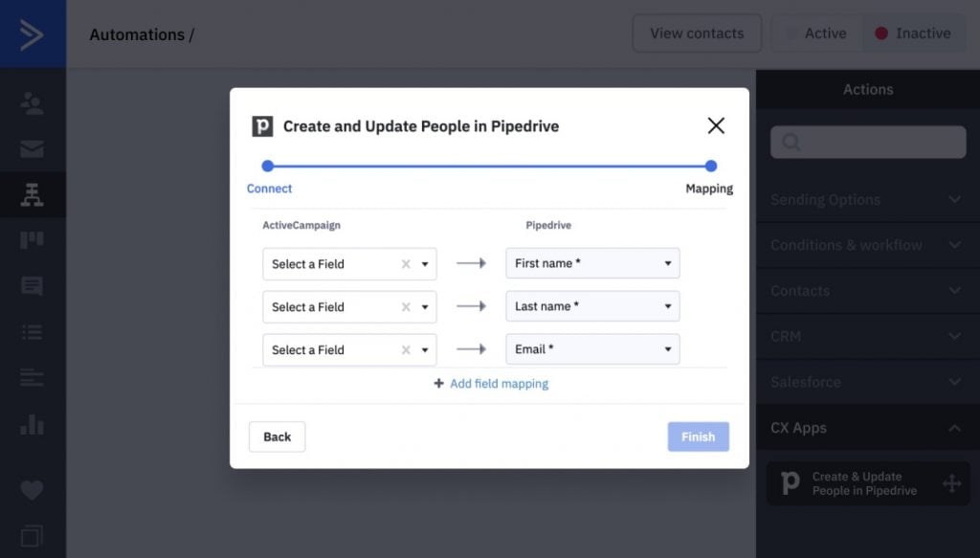This screenshot has width=980, height=558.
Task: Select the Conversations chat icon
Action: click(32, 285)
